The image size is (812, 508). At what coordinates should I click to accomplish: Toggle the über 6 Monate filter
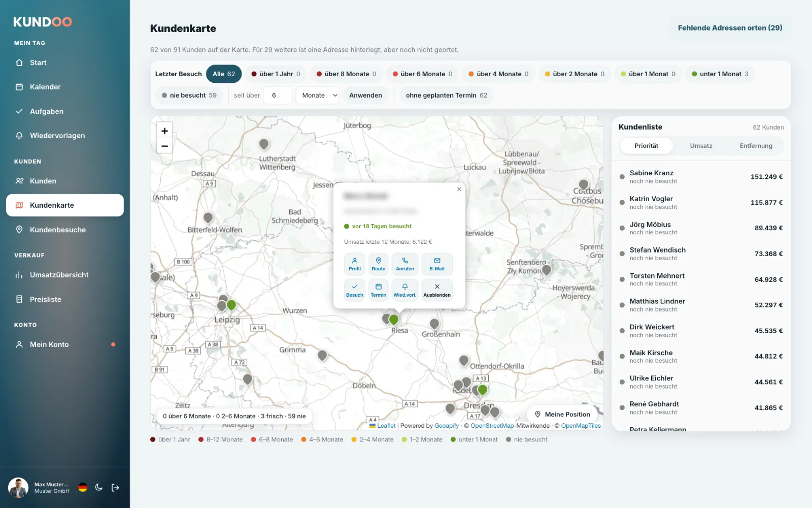tap(422, 74)
